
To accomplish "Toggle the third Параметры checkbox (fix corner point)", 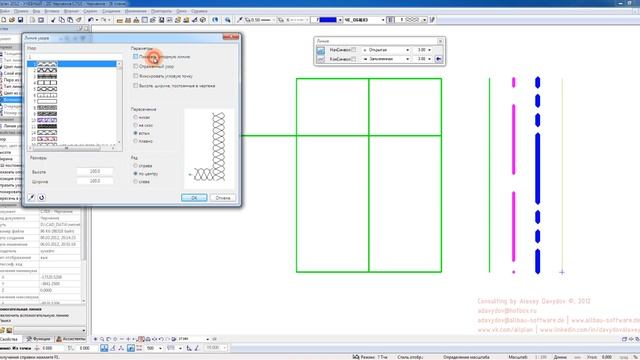I will click(136, 76).
